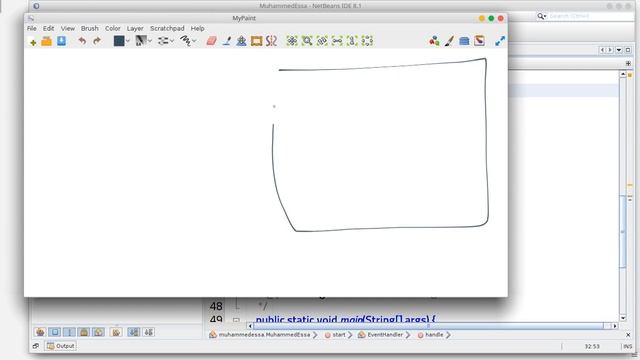
Task: Redo the last undone stroke
Action: [97, 41]
